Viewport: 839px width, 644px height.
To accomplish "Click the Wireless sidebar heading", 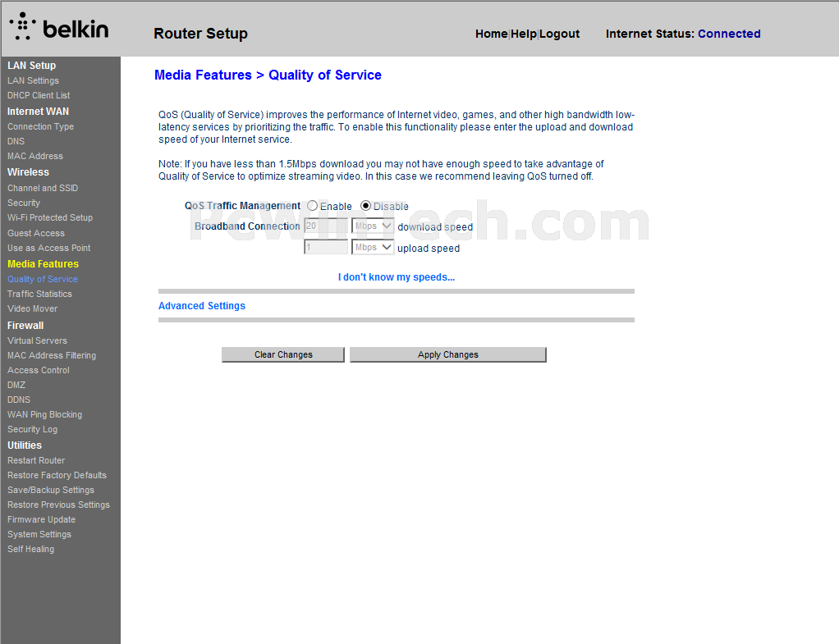I will point(29,172).
